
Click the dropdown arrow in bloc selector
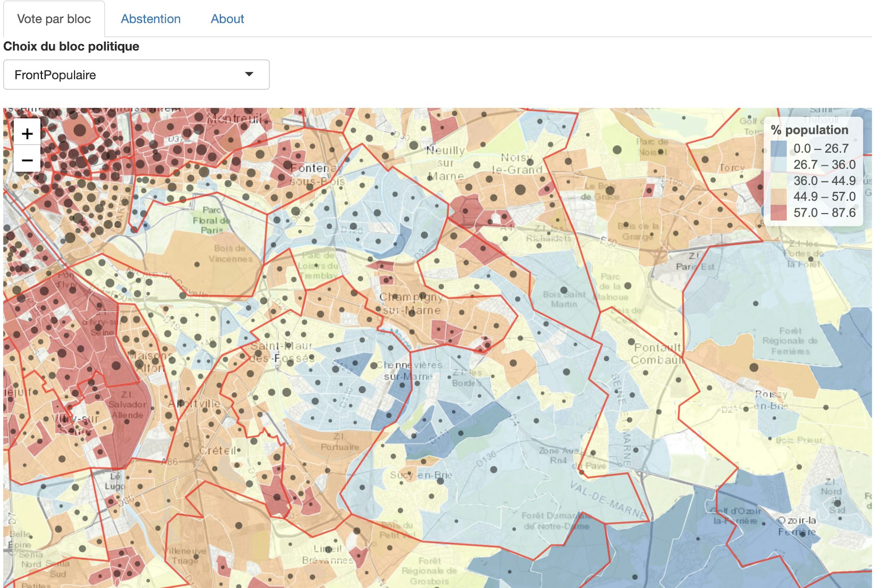(249, 74)
